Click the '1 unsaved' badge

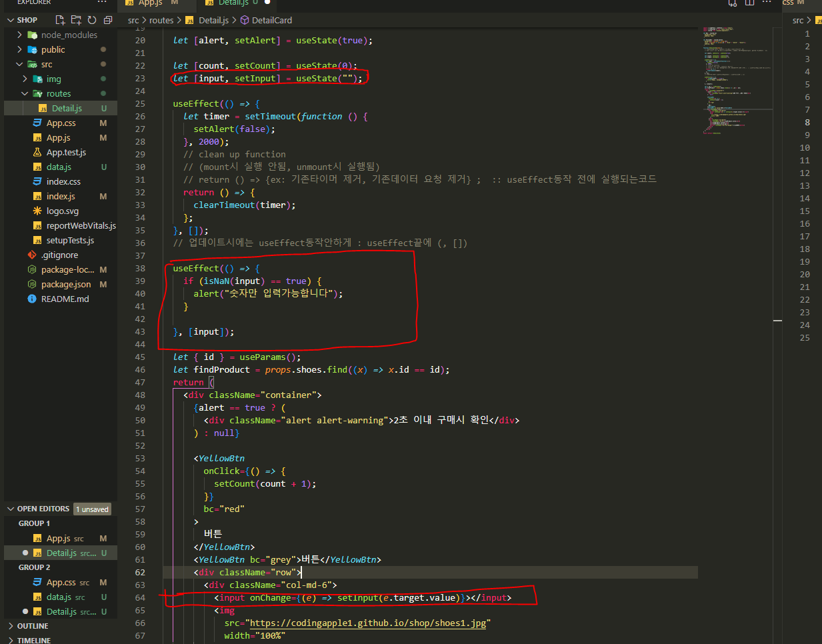[x=92, y=509]
